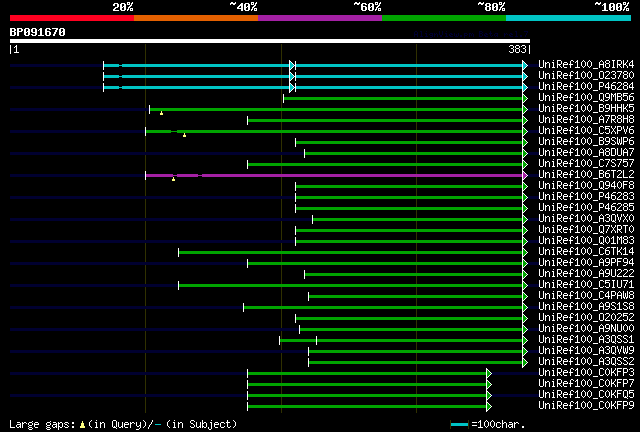Click the white start tick on A9S1S8 bar

[244, 307]
